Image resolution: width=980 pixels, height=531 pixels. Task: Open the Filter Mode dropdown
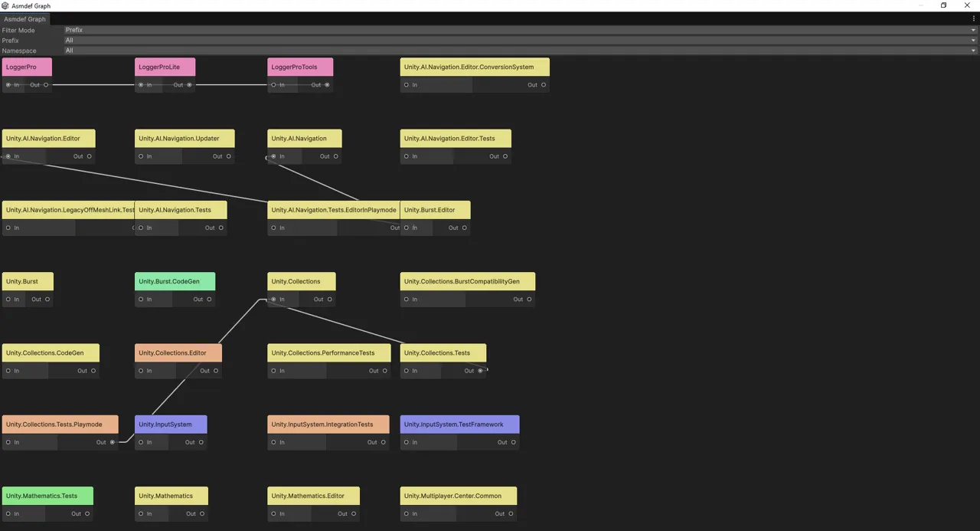[521, 30]
